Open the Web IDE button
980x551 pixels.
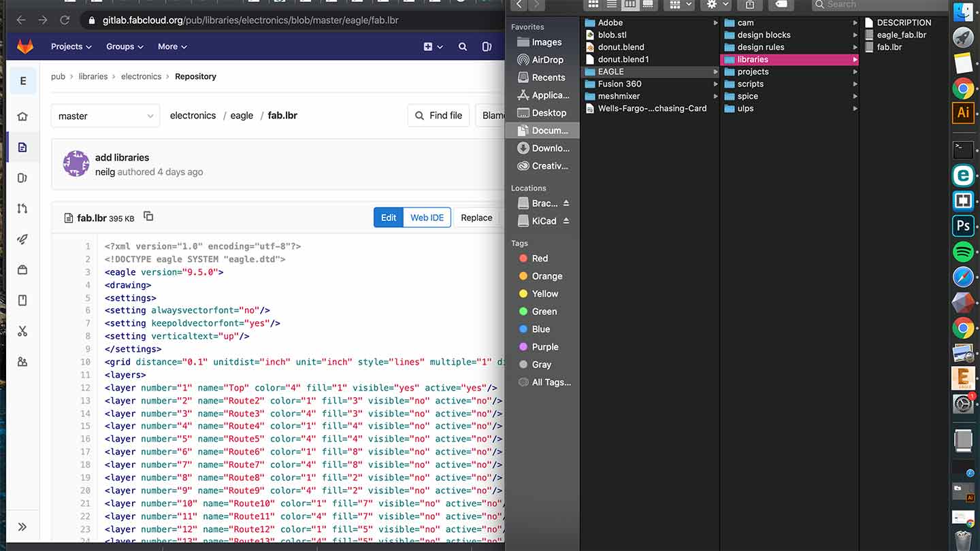427,218
